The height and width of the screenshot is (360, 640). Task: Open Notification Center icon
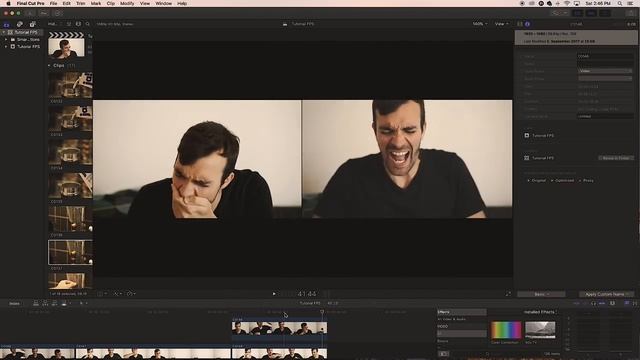pyautogui.click(x=630, y=3)
